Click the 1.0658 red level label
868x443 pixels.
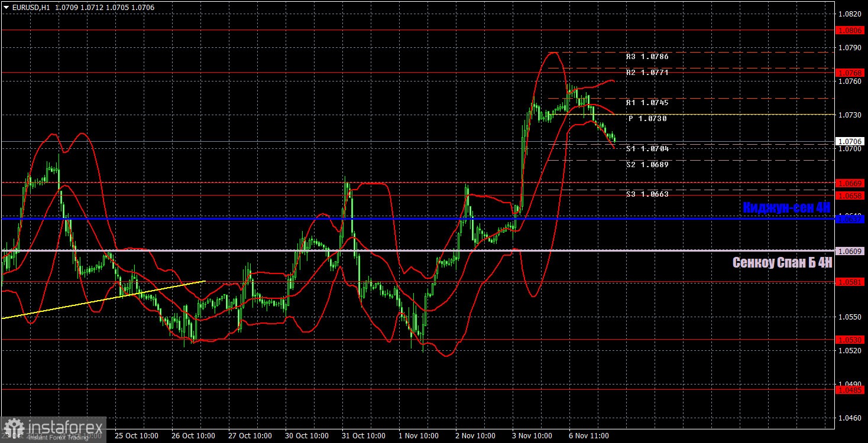[x=850, y=195]
